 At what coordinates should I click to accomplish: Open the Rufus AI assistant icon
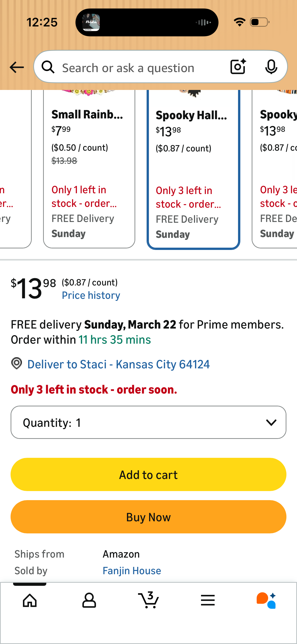[x=266, y=600]
